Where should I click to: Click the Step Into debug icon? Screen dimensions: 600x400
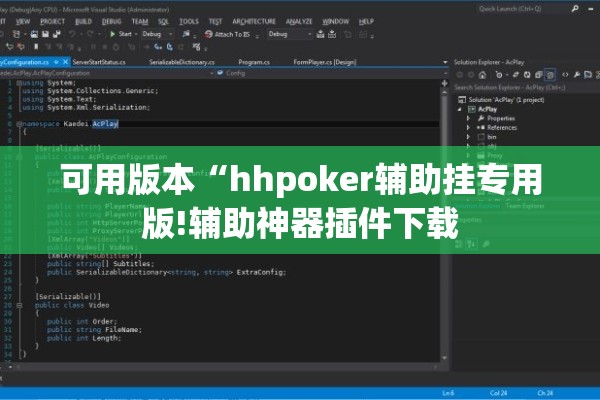coord(158,47)
